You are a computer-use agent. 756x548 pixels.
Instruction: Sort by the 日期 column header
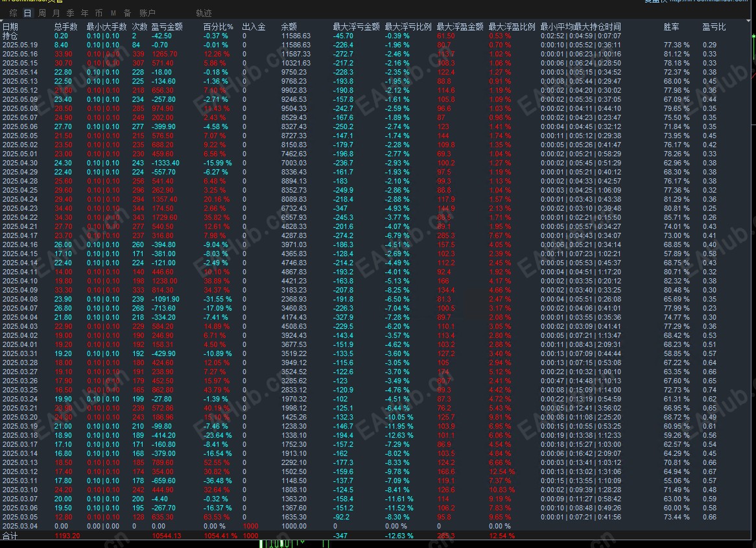click(x=10, y=27)
